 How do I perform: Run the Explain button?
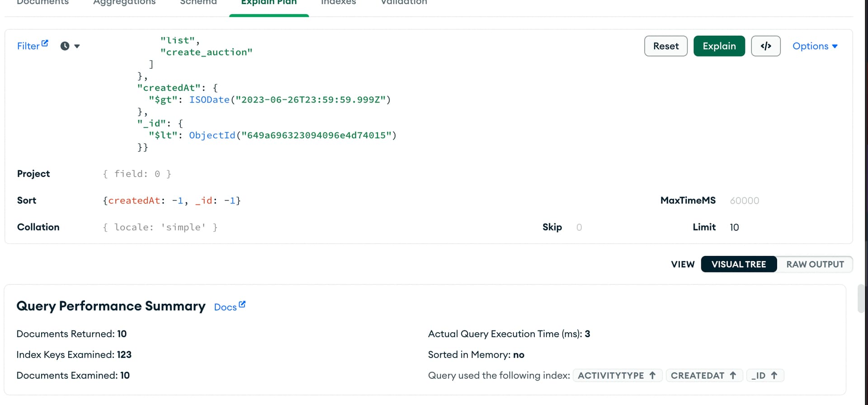719,46
